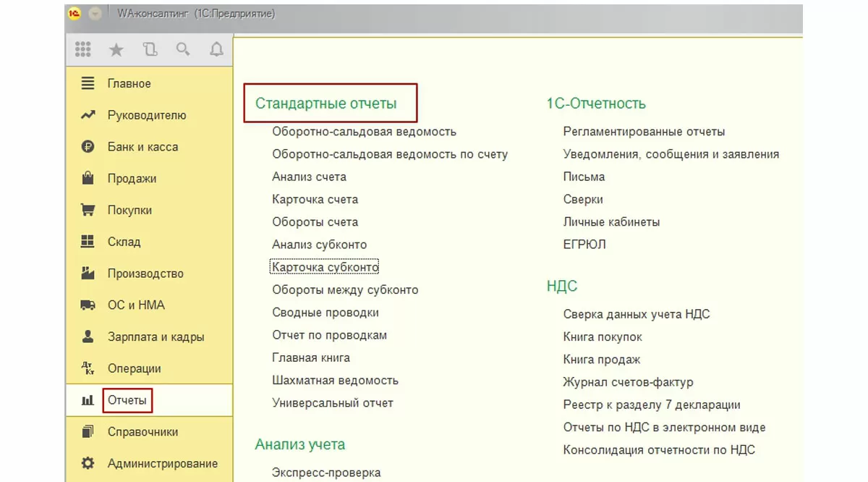Open Регламентированные отчеты

click(x=644, y=132)
